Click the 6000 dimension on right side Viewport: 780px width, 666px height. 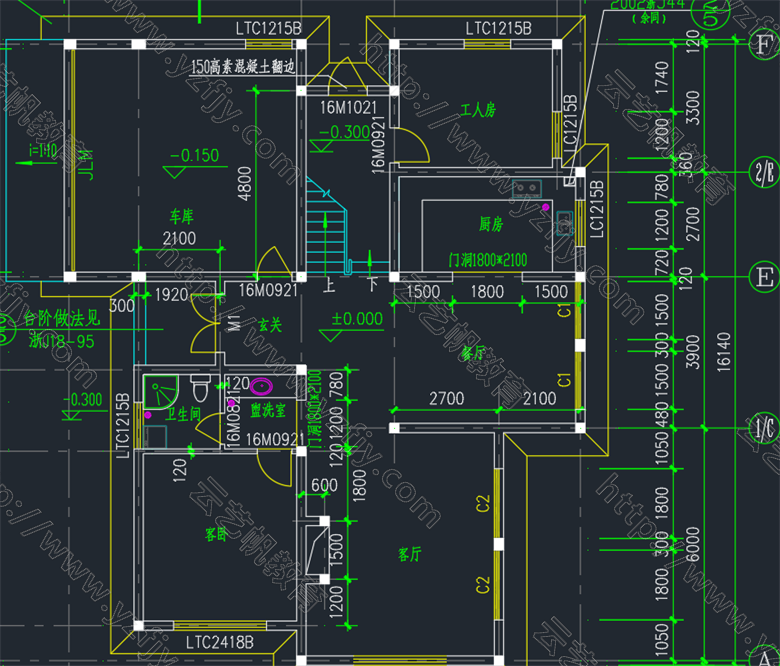(692, 545)
